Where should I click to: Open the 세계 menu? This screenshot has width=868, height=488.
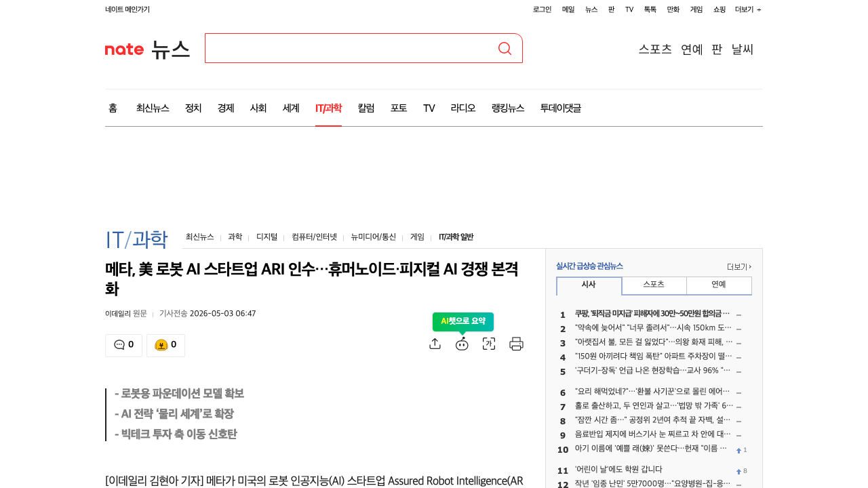[291, 108]
